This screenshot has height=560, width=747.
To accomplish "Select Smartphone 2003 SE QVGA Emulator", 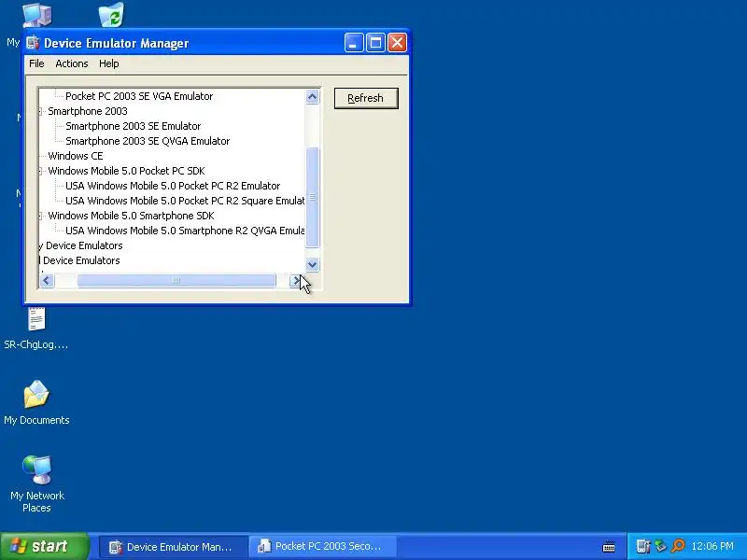I will (148, 141).
